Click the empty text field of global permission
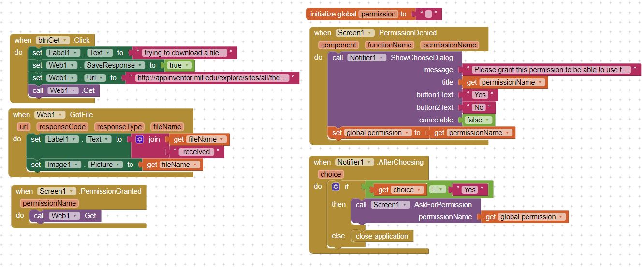644x270 pixels. click(x=428, y=14)
